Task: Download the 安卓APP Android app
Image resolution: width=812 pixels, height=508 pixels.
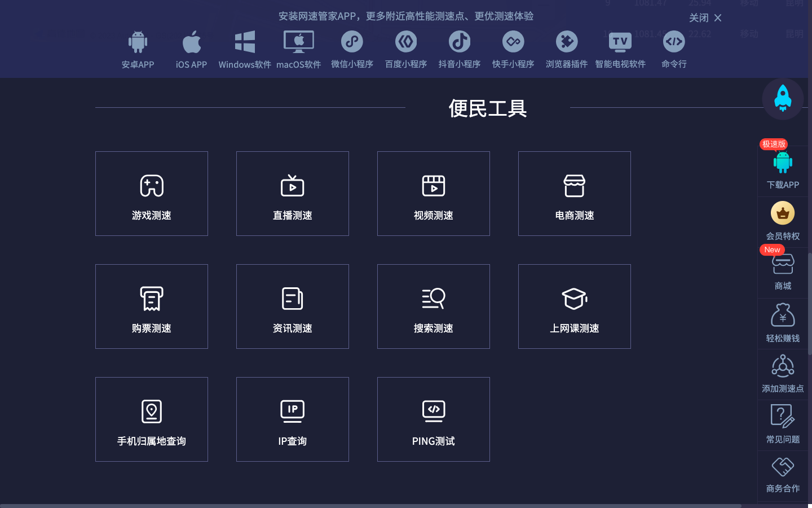Action: (x=138, y=49)
